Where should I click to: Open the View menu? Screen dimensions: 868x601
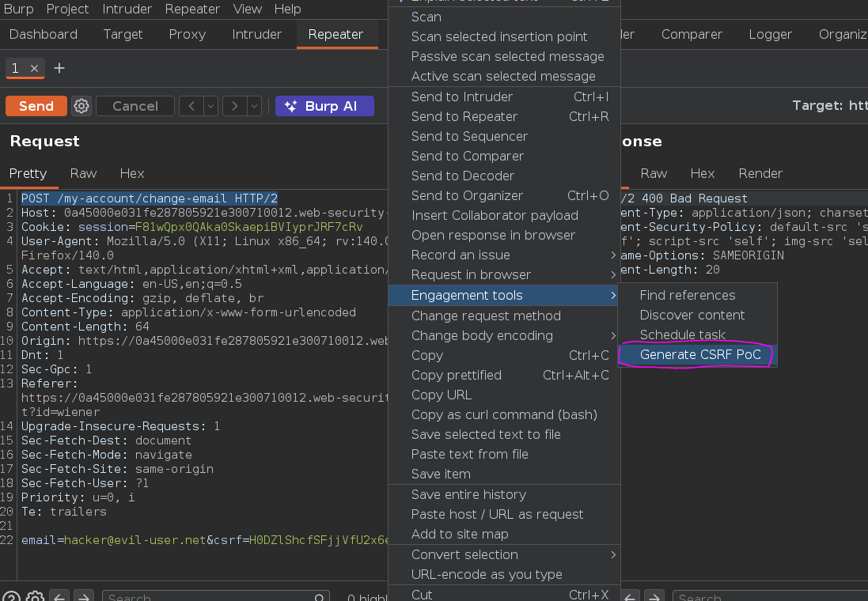(x=247, y=9)
